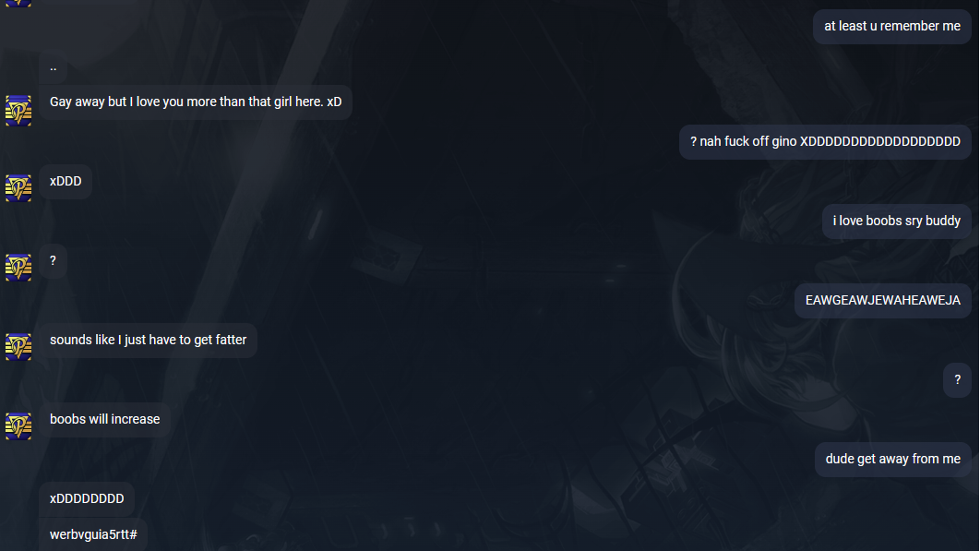
Task: Click the received '?' bubble on the left
Action: [54, 261]
